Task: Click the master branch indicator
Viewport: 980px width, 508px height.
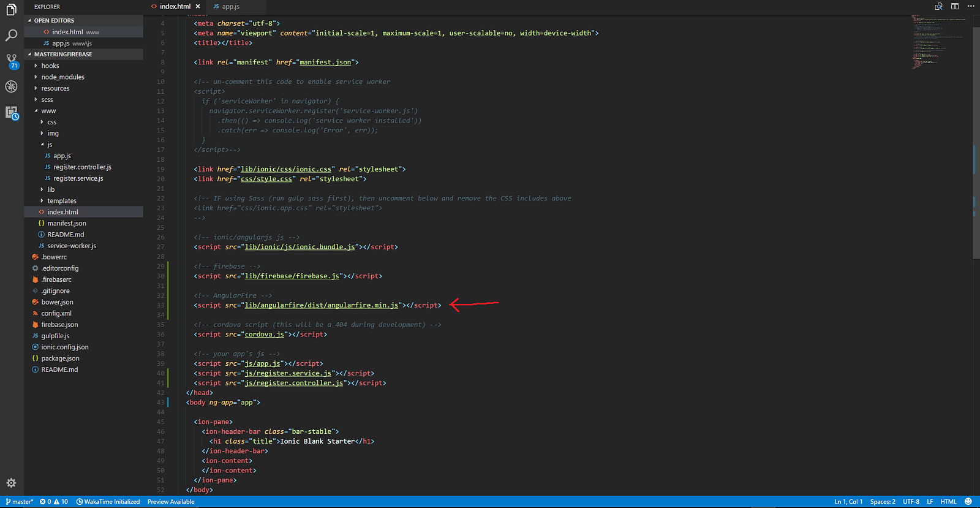Action: coord(20,501)
